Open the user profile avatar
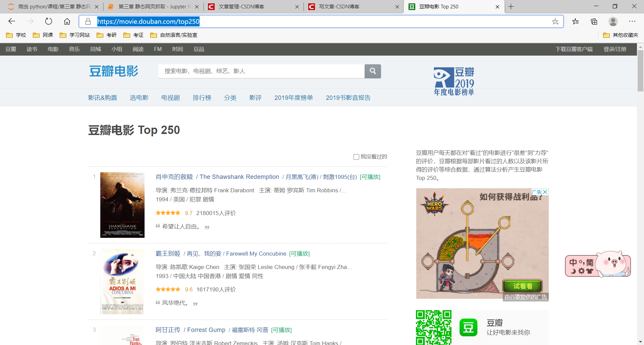Viewport: 644px width, 345px height. click(613, 21)
